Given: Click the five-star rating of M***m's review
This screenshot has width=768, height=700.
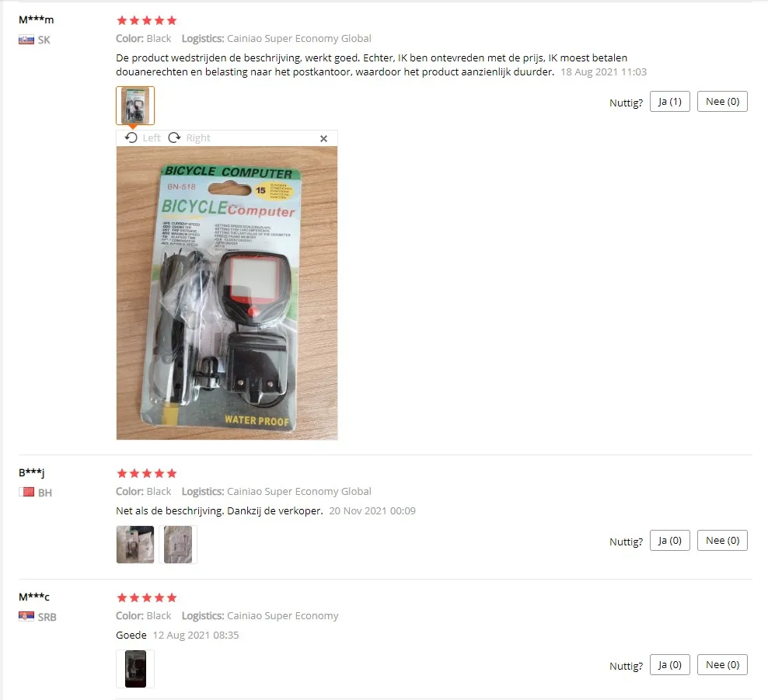Looking at the screenshot, I should [146, 20].
